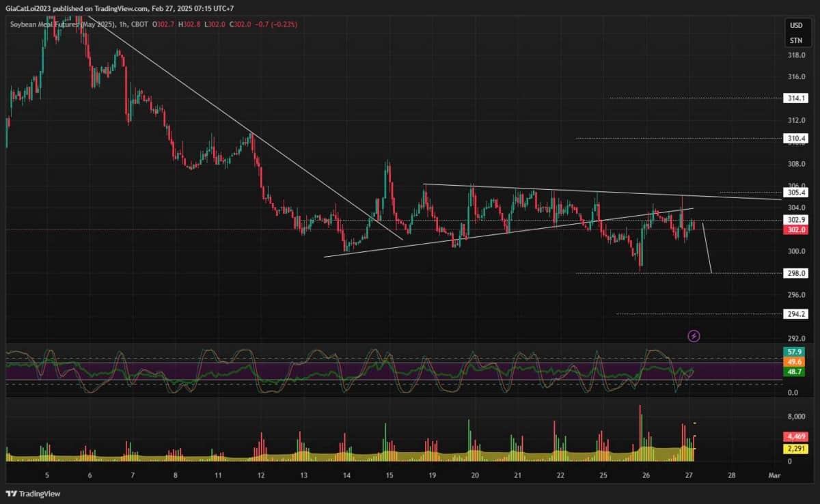Select the STN unit label
Viewport: 820px width, 504px height.
point(796,41)
